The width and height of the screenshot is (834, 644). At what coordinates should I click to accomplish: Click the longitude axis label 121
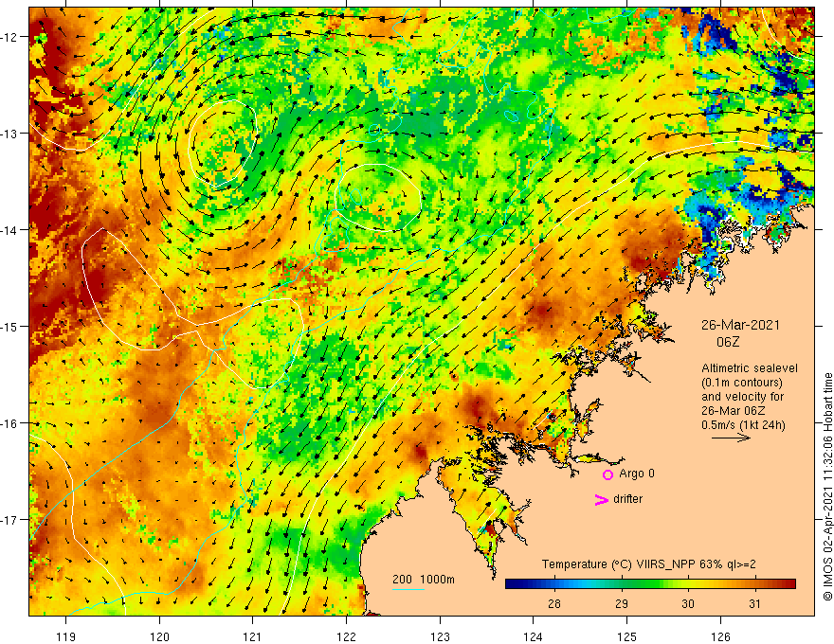(x=253, y=636)
